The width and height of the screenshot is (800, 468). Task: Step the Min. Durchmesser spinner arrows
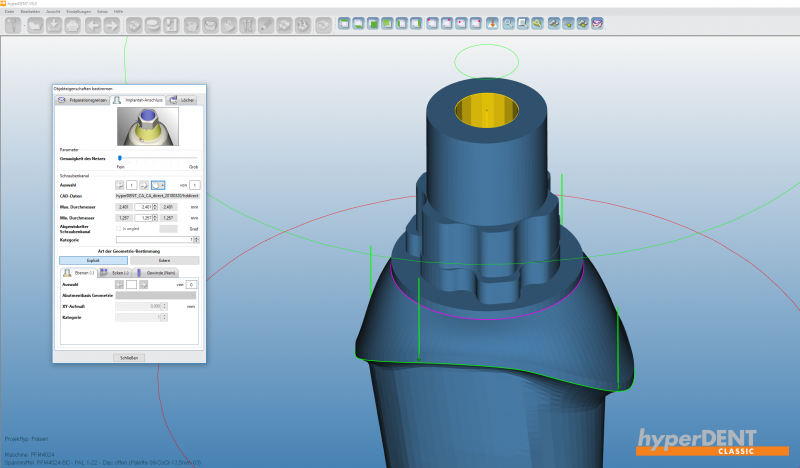pyautogui.click(x=155, y=218)
